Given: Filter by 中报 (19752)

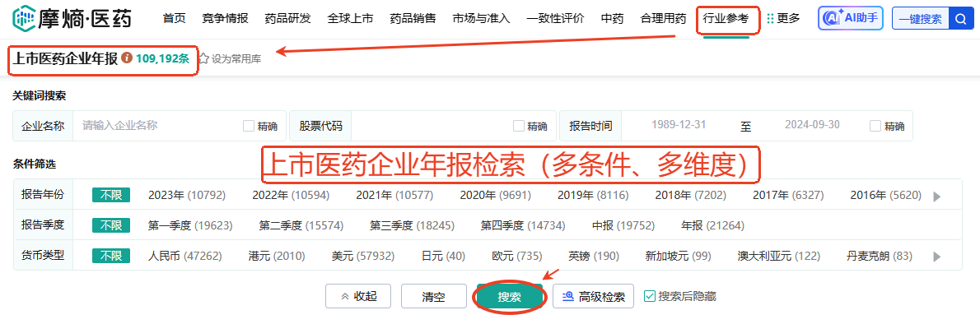Looking at the screenshot, I should point(623,225).
